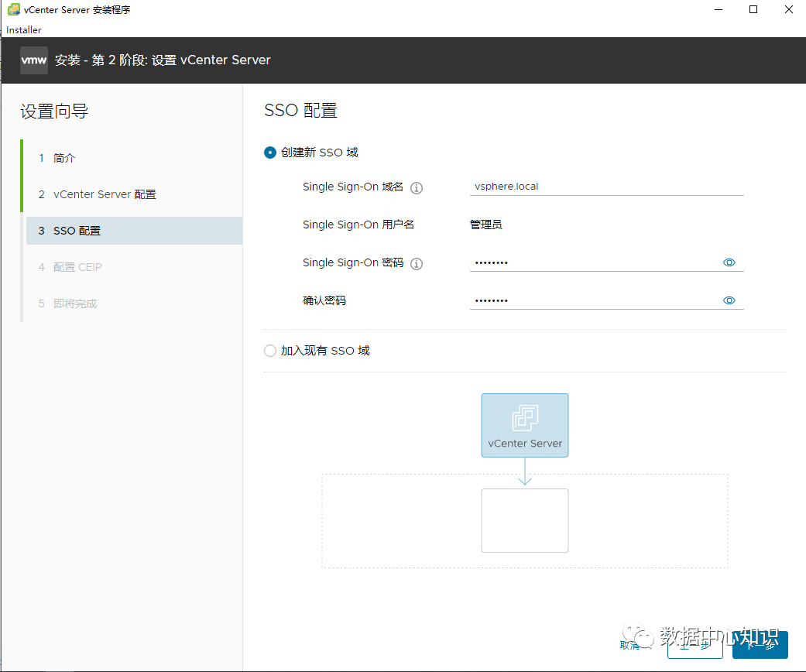Click the 取消 button
The image size is (806, 672).
(x=629, y=645)
